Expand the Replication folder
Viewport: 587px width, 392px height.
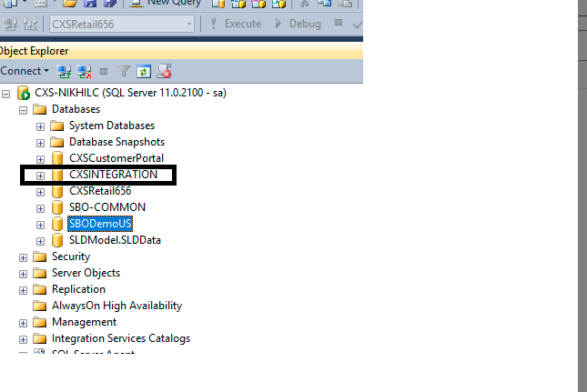click(24, 291)
